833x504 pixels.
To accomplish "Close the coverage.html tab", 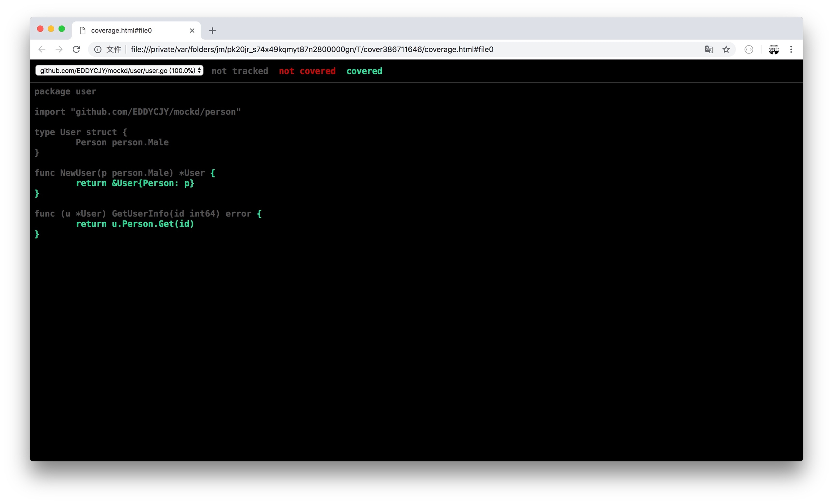I will click(192, 31).
